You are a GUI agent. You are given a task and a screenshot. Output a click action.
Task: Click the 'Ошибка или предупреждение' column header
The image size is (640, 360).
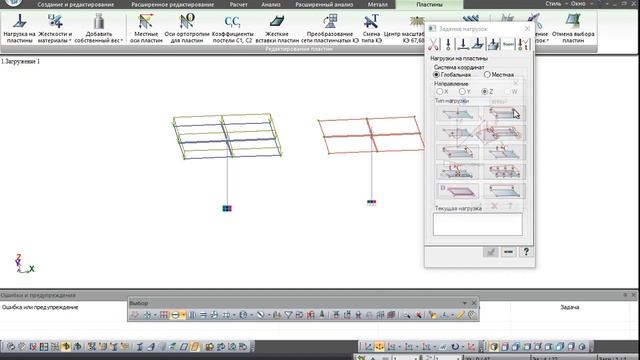[x=40, y=307]
